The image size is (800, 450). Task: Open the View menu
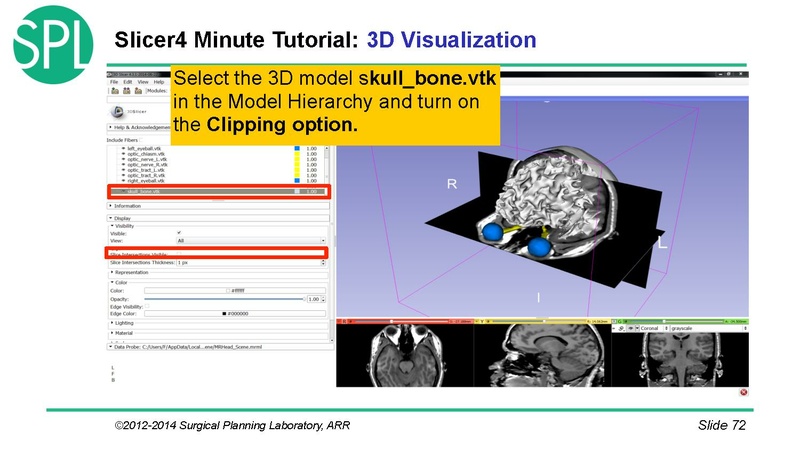pyautogui.click(x=143, y=82)
